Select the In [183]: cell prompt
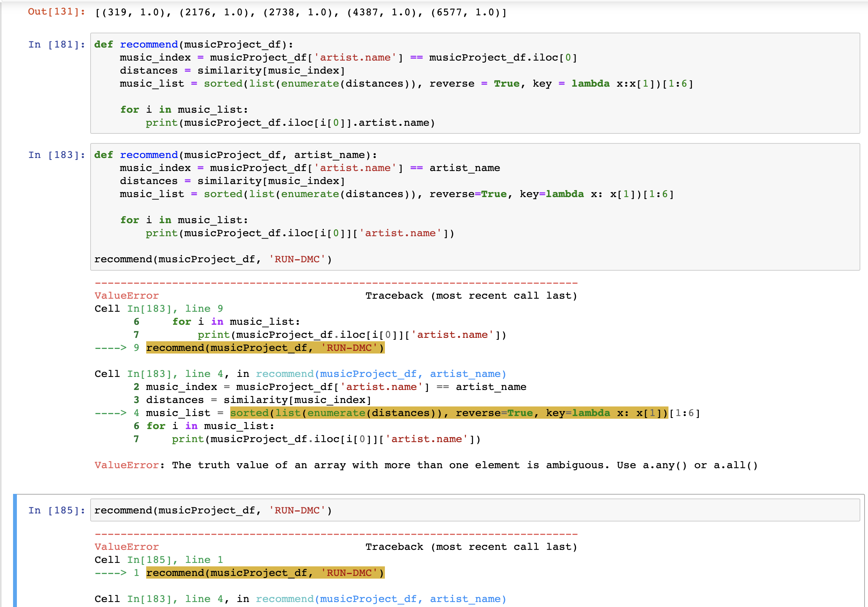The image size is (868, 607). (56, 155)
